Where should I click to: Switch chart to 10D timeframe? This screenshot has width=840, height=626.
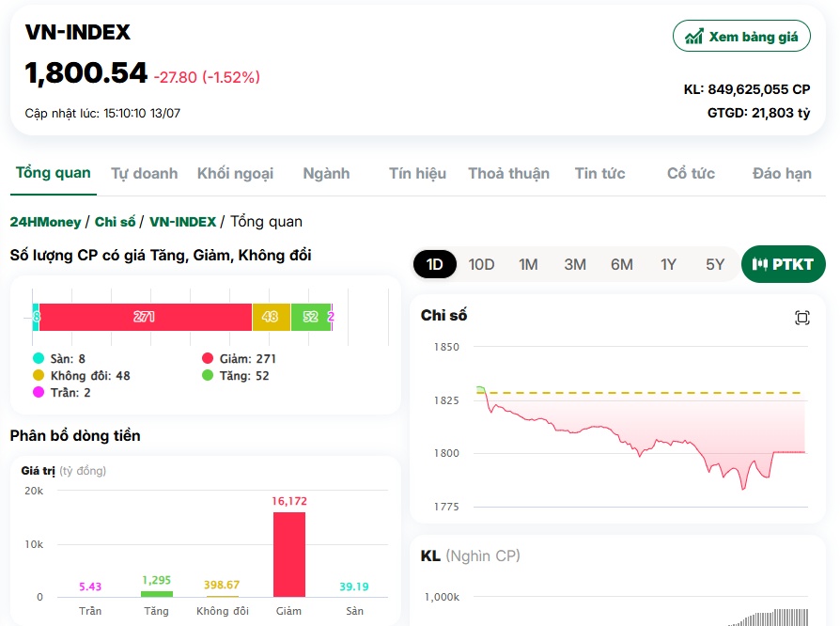[x=481, y=264]
